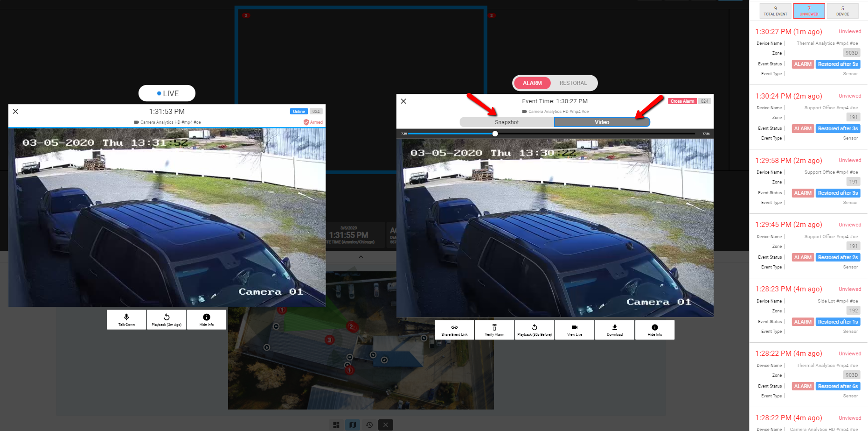The height and width of the screenshot is (431, 868).
Task: Open the 1:29:58 PM event entry
Action: (808, 181)
